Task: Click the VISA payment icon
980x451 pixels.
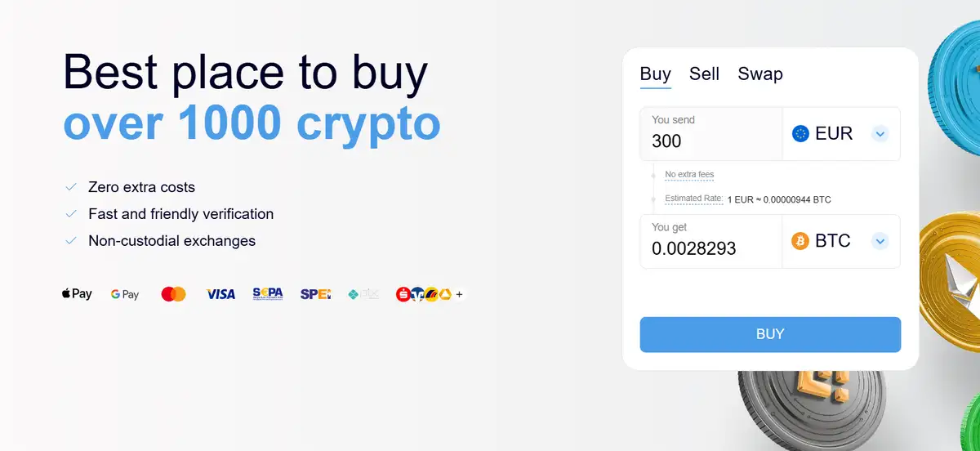Action: coord(220,294)
